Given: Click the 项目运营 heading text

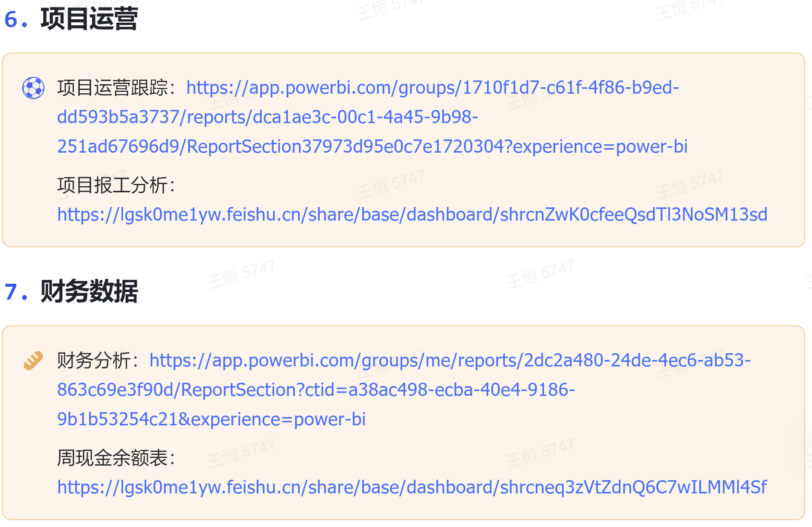Looking at the screenshot, I should [89, 19].
